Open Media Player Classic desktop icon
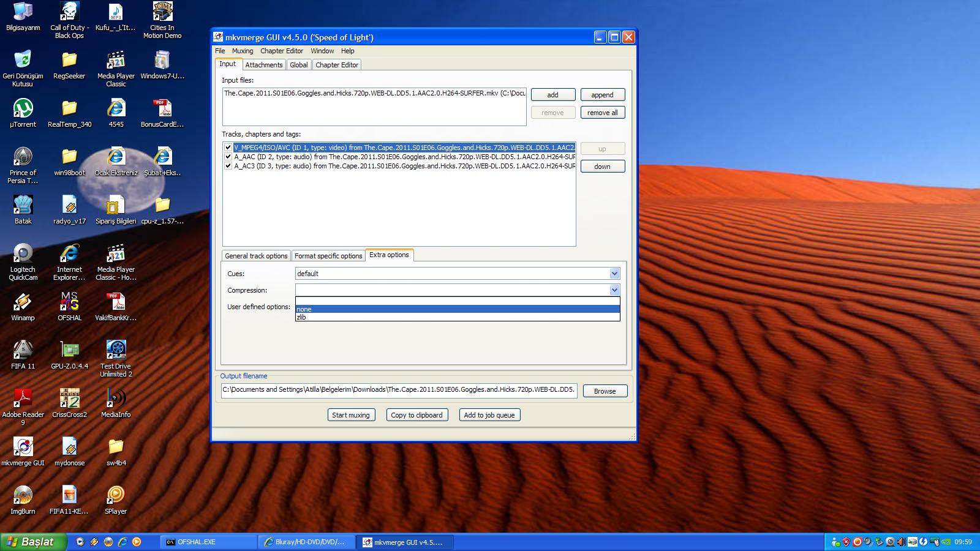The height and width of the screenshot is (551, 980). coord(116,69)
